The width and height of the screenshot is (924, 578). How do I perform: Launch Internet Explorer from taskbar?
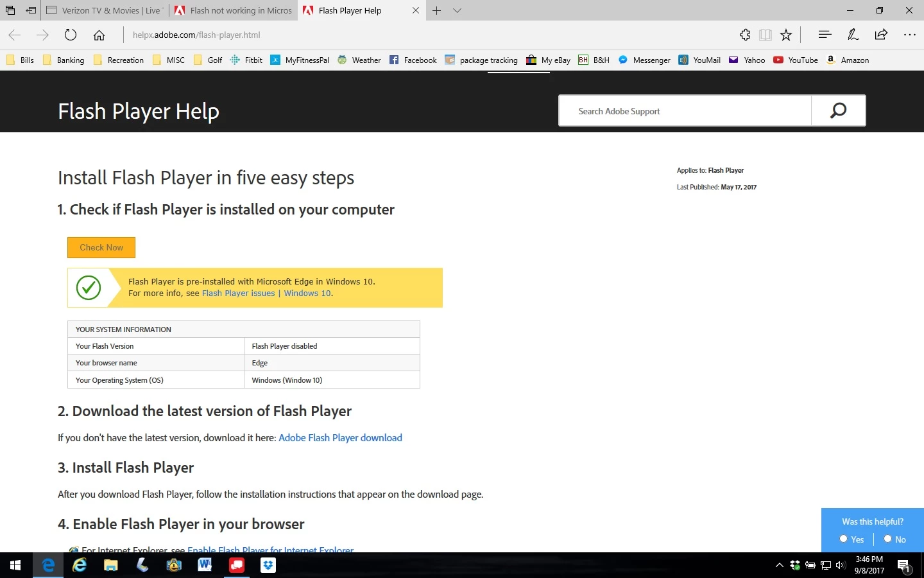pos(80,565)
